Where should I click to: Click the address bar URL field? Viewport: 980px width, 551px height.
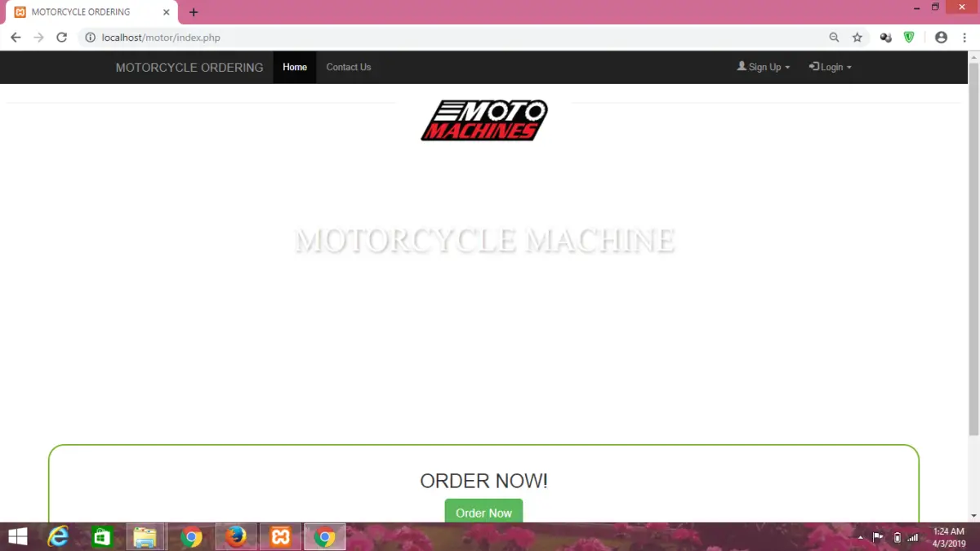coord(449,38)
